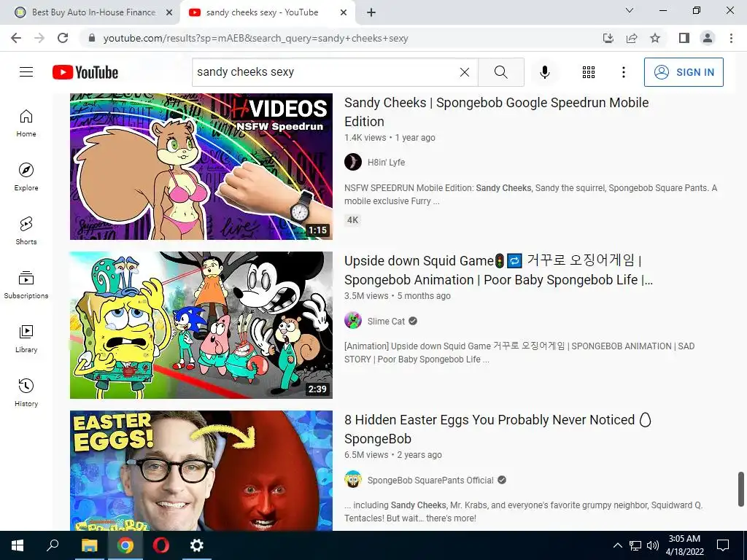Click the YouTube logo
The width and height of the screenshot is (747, 560).
85,72
